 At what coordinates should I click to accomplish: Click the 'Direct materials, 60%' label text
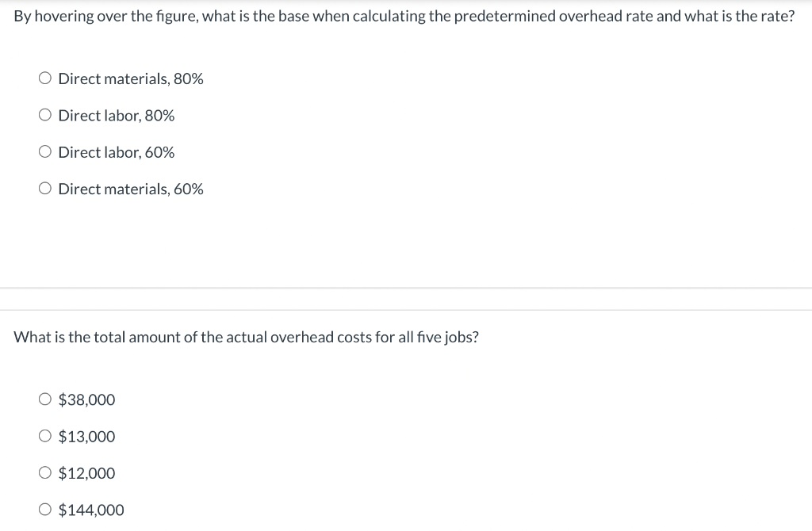coord(130,189)
